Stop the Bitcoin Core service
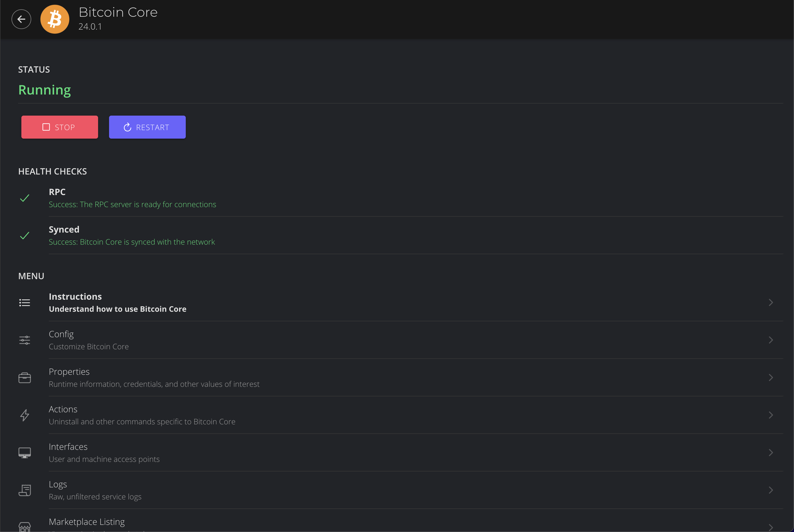The width and height of the screenshot is (794, 532). [60, 127]
